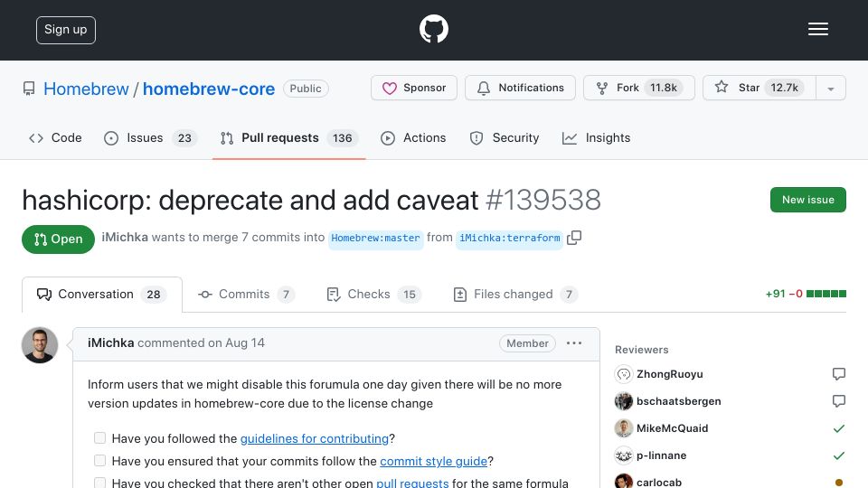
Task: Open the Insights tab
Action: click(x=596, y=137)
